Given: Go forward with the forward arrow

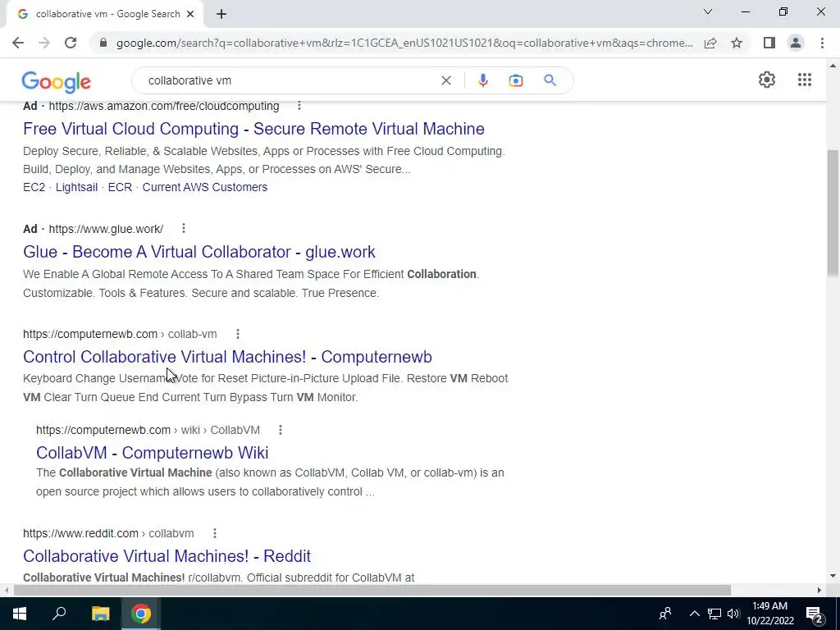Looking at the screenshot, I should click(44, 43).
